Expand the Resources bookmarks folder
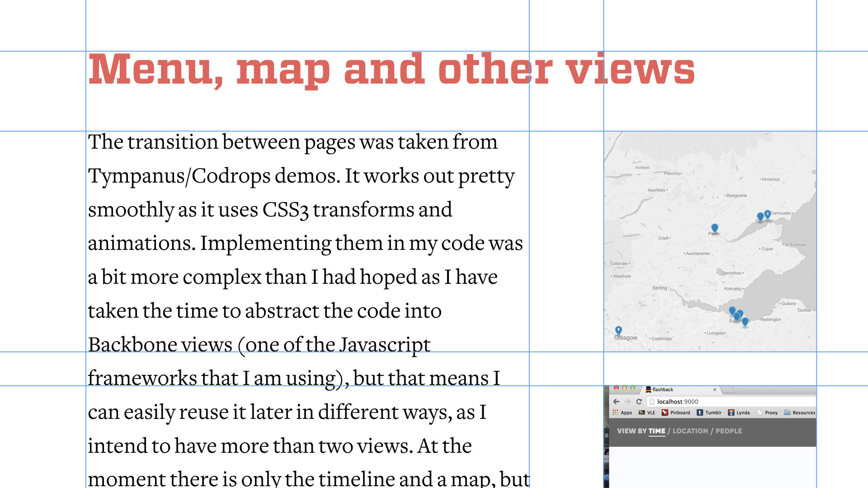The height and width of the screenshot is (488, 868). pyautogui.click(x=800, y=413)
